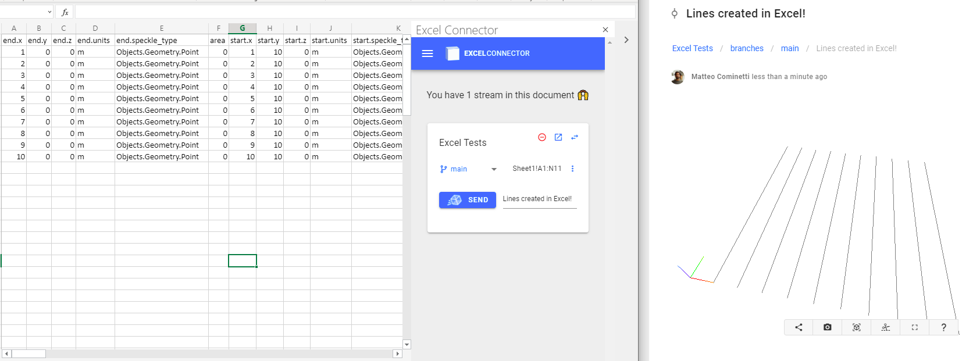The height and width of the screenshot is (361, 980).
Task: Toggle the section plane scissors tool
Action: [886, 327]
